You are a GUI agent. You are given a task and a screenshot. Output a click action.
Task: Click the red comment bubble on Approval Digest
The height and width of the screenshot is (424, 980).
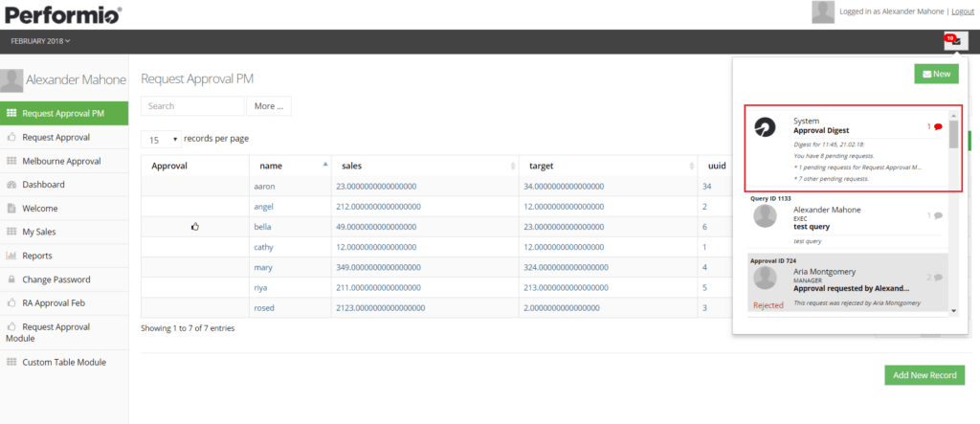(938, 127)
